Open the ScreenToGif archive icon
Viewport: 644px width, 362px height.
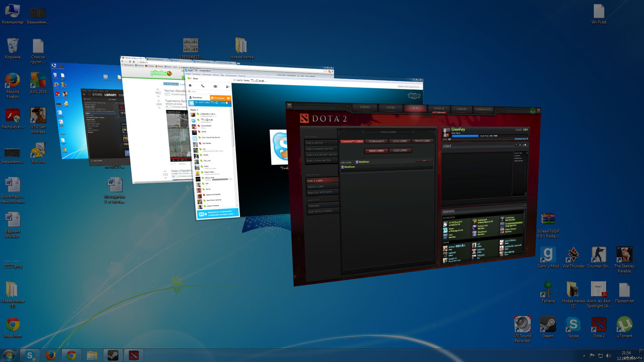(x=548, y=226)
